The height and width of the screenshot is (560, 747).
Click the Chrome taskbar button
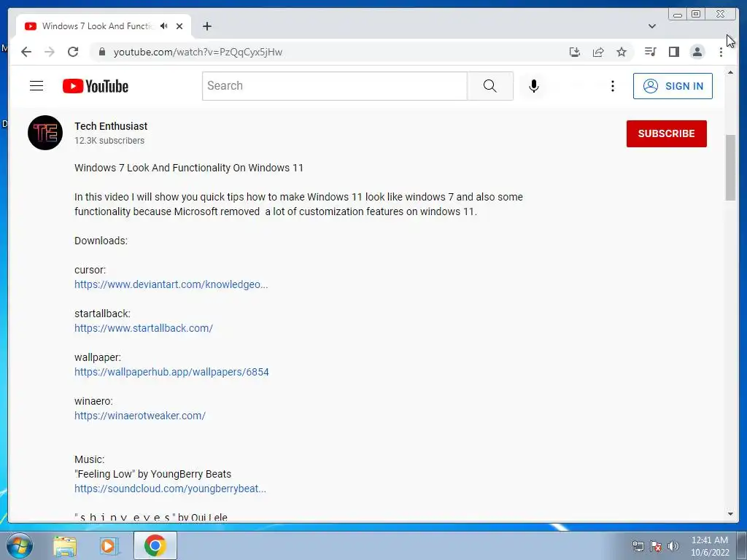click(155, 545)
